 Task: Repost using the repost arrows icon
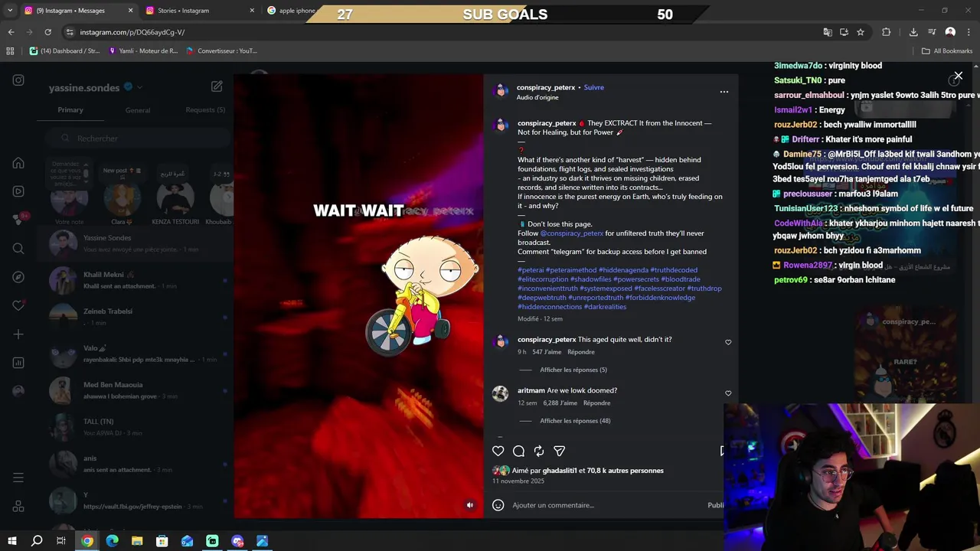(x=539, y=452)
